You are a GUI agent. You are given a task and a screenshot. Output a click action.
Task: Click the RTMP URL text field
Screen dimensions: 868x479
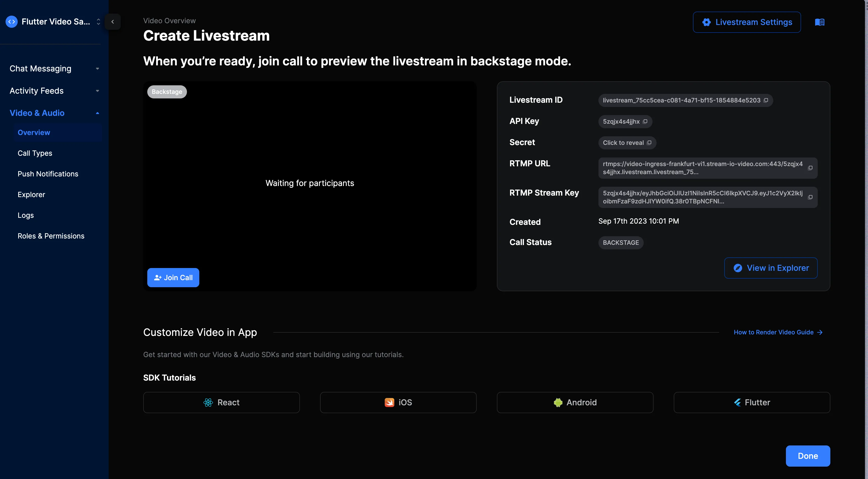708,168
